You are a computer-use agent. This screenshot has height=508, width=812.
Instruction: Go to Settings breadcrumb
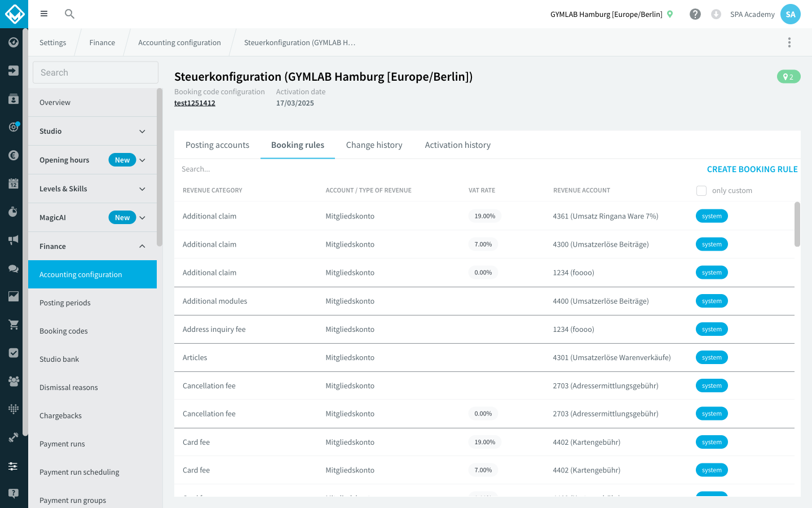click(x=52, y=42)
